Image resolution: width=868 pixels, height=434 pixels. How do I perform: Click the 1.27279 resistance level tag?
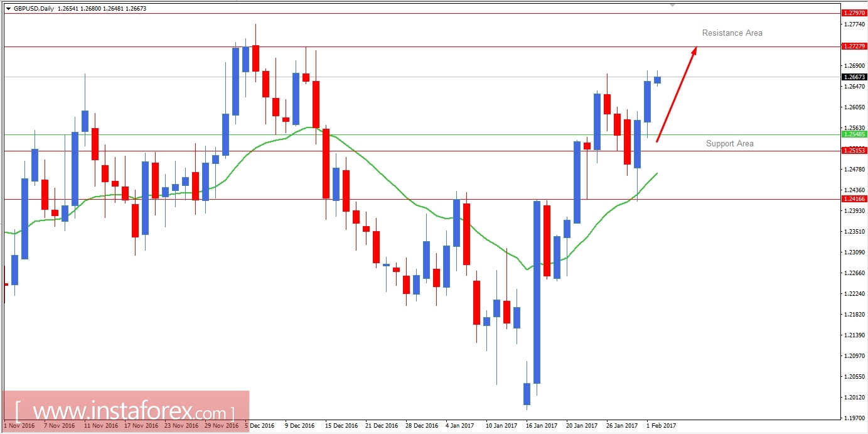[855, 46]
